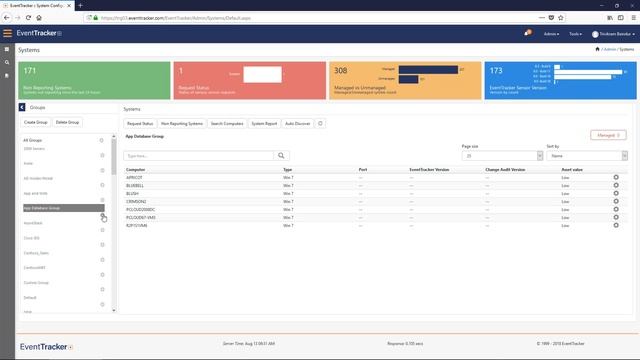Click the red Request Status tile
Image resolution: width=640 pixels, height=360 pixels.
[x=250, y=80]
